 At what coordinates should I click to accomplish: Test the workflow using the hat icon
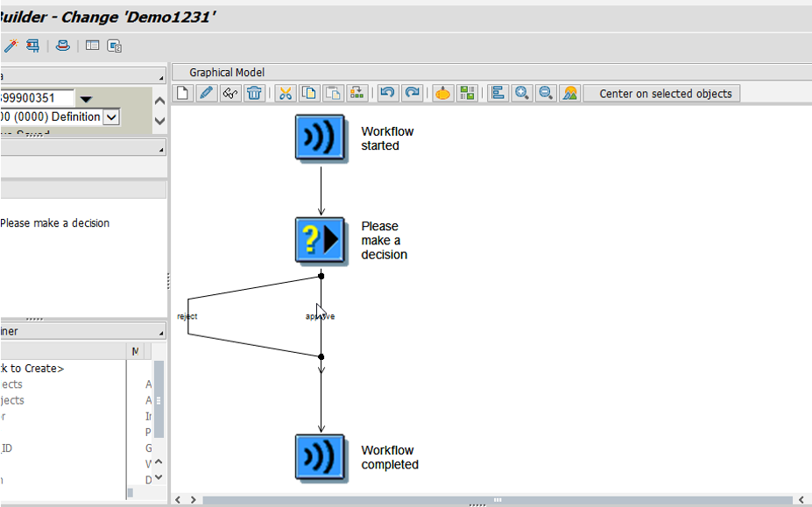(x=441, y=93)
